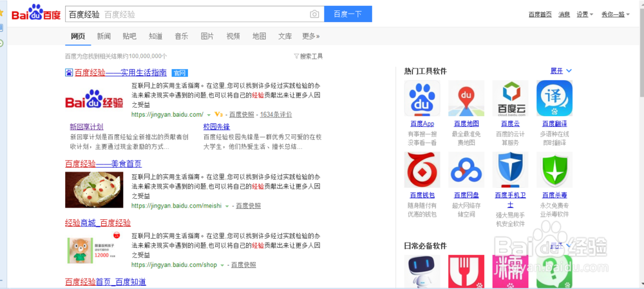644x289 pixels.
Task: Click the 百度网盘 text link
Action: [x=466, y=195]
